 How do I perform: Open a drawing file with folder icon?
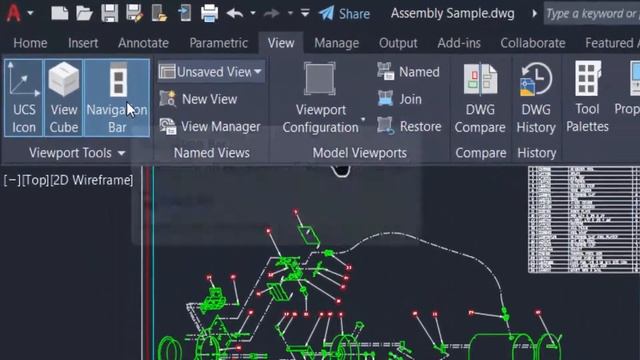[84, 13]
